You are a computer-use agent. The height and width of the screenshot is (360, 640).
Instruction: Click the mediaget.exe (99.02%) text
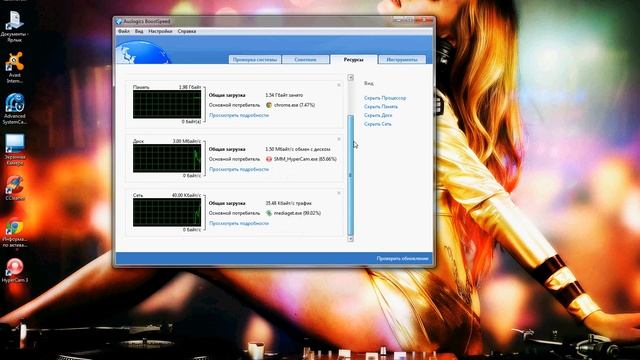[297, 213]
